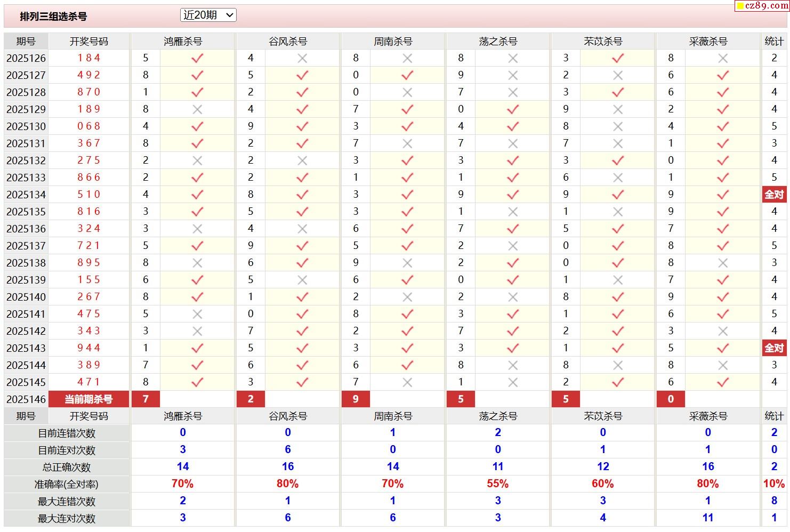Click the cross mark for 鸿雁 in row 2025141
790x532 pixels.
click(x=197, y=314)
